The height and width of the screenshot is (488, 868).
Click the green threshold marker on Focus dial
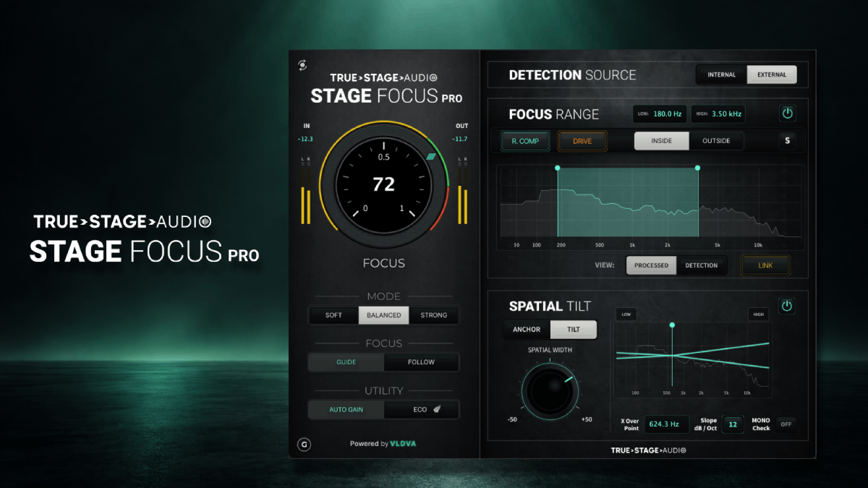point(431,156)
